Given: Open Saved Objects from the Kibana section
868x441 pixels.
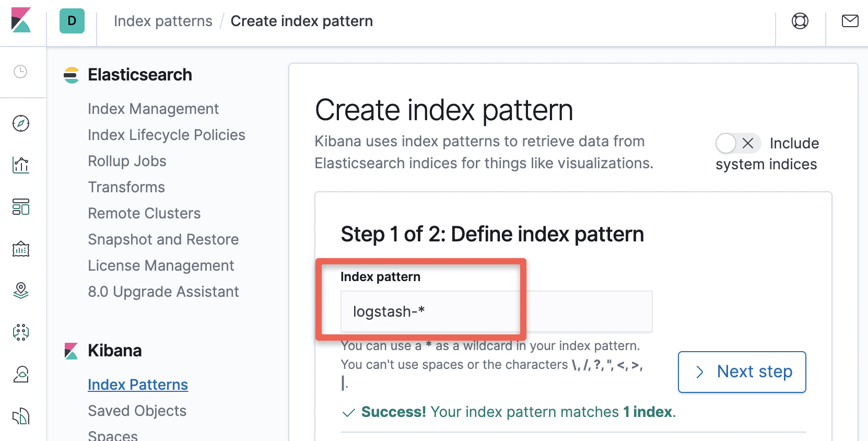Looking at the screenshot, I should pos(137,411).
